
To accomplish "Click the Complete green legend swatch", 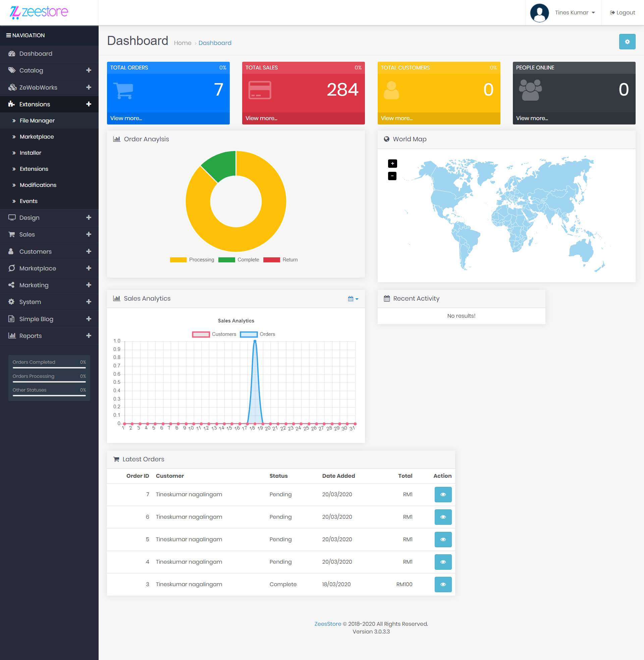I will [227, 260].
